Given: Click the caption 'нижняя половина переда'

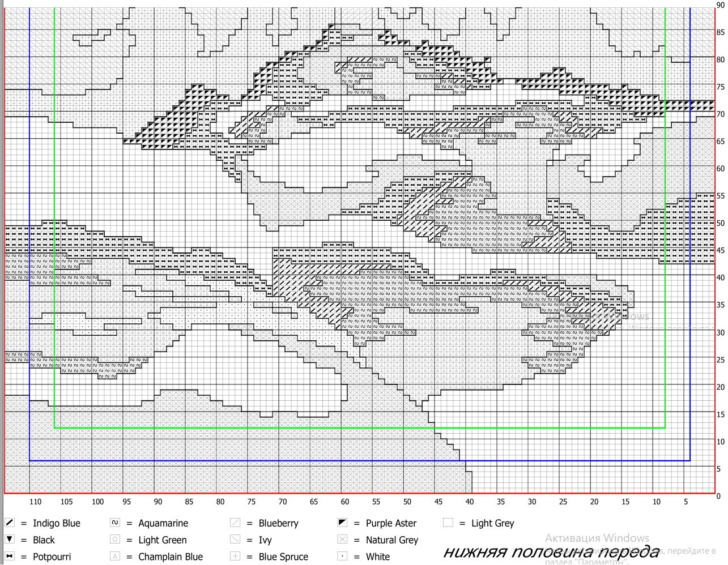Looking at the screenshot, I should [551, 552].
